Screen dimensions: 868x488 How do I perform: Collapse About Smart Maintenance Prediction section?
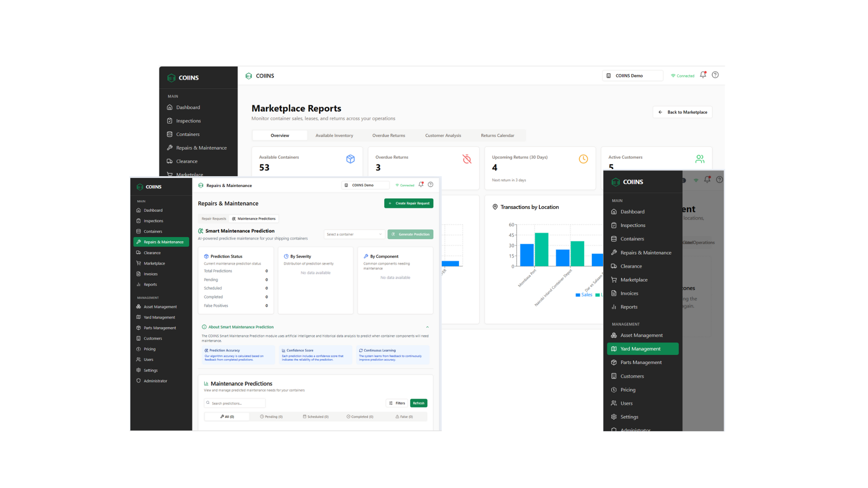point(427,327)
